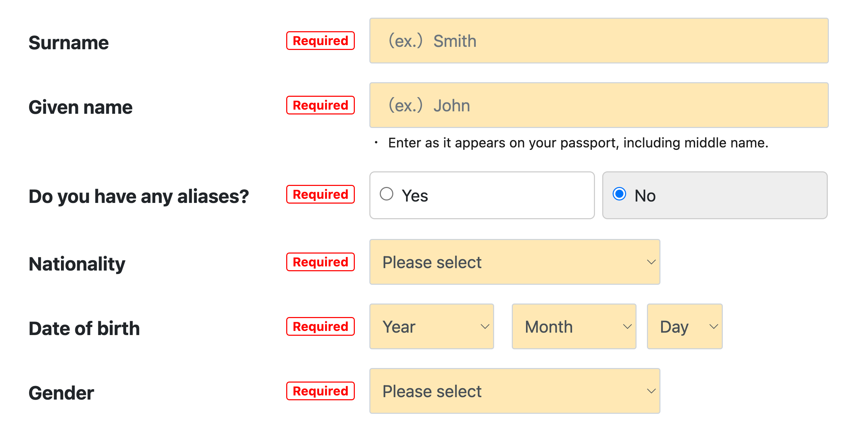This screenshot has height=436, width=868.
Task: Click the 'Do you have any aliases?' label
Action: pyautogui.click(x=139, y=196)
